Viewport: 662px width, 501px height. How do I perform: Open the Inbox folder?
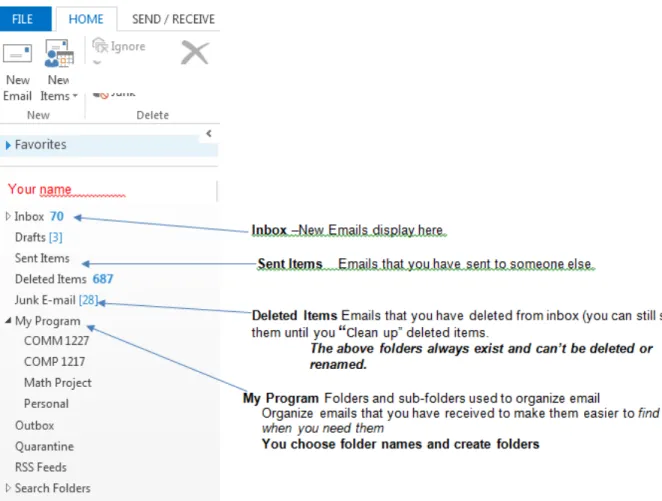click(x=29, y=217)
